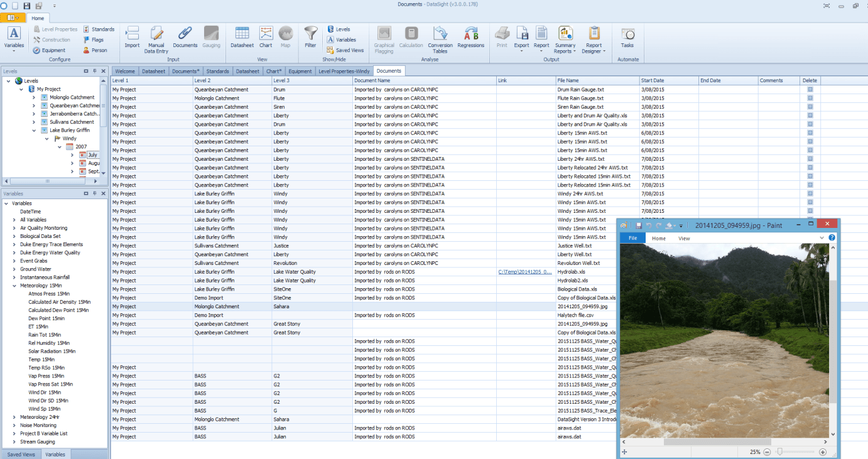Switch to the Welcome tab

126,71
